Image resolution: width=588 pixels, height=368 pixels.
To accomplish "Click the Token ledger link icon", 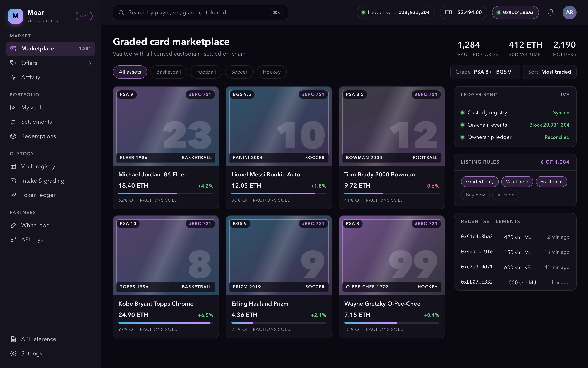I will (13, 195).
